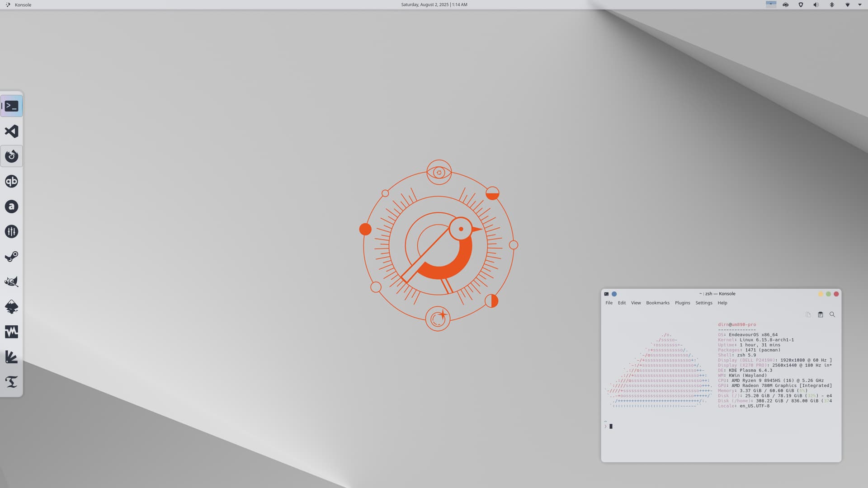Click the 'Uptime: 1 hour, 31 mins' line
The height and width of the screenshot is (488, 868).
(x=749, y=345)
